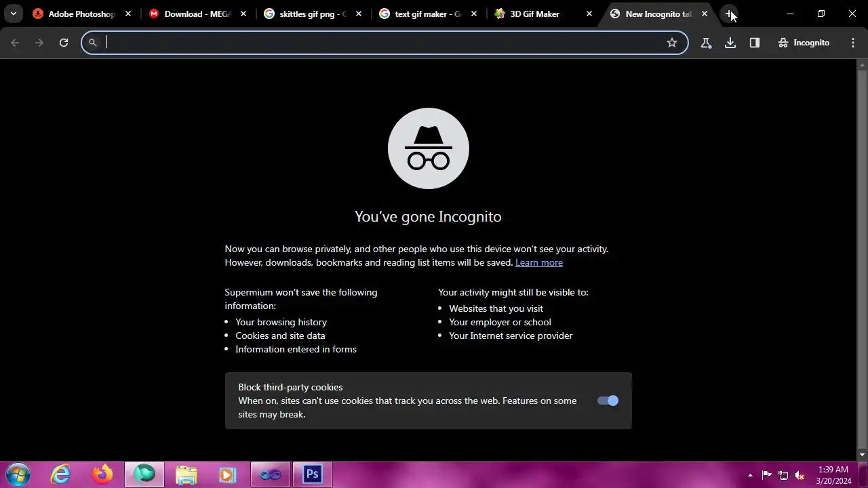Open the tab search dropdown arrow
The image size is (868, 488).
pos(13,14)
